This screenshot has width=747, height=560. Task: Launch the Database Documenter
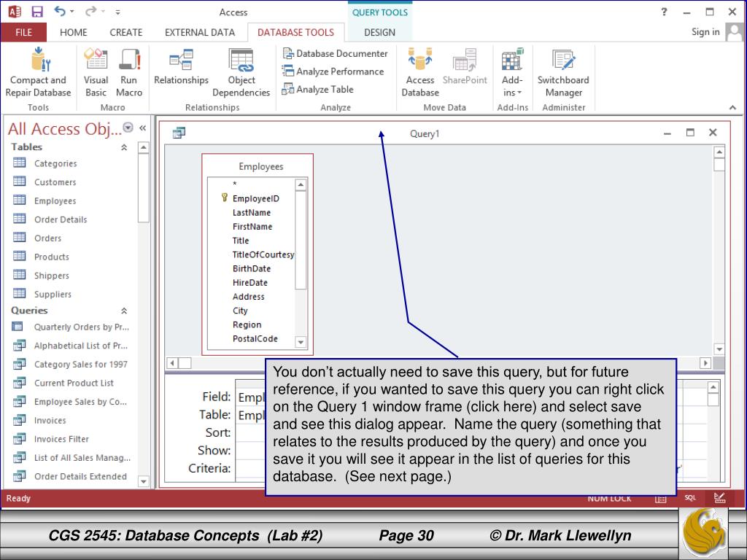pos(335,53)
